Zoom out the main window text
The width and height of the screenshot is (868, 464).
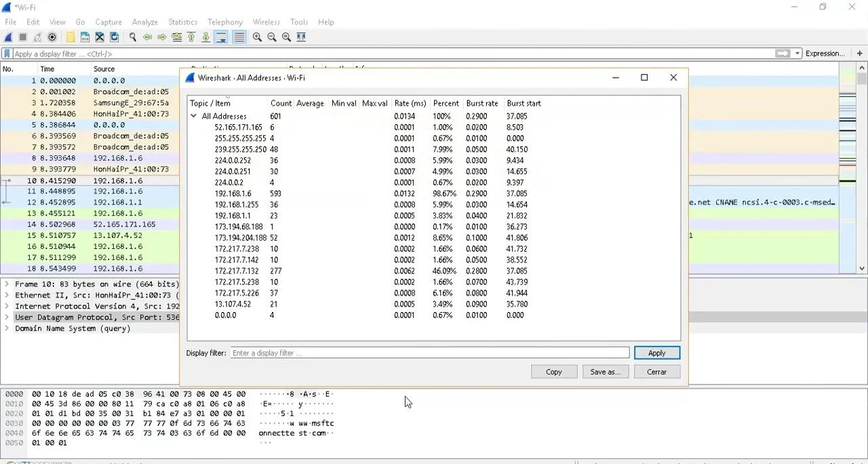click(272, 37)
